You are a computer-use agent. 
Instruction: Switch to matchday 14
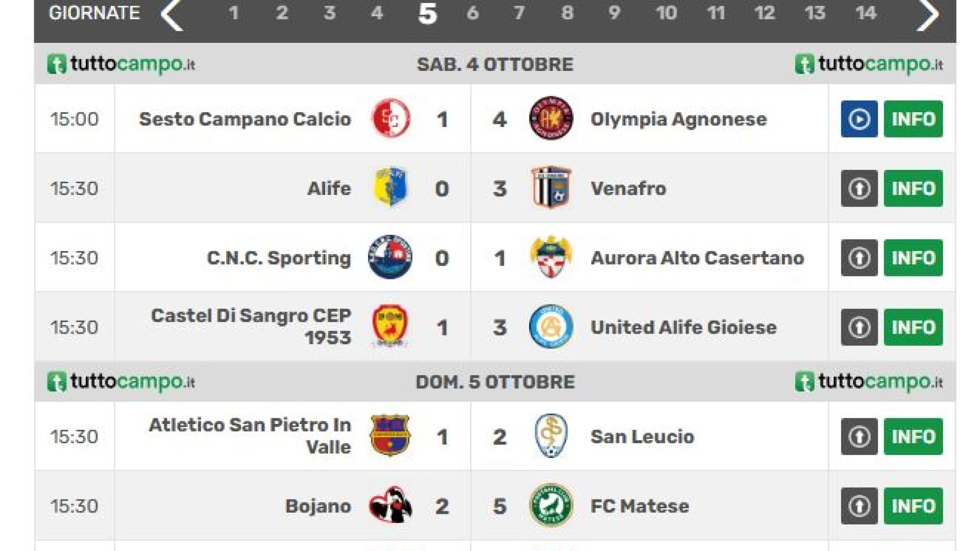click(x=866, y=13)
